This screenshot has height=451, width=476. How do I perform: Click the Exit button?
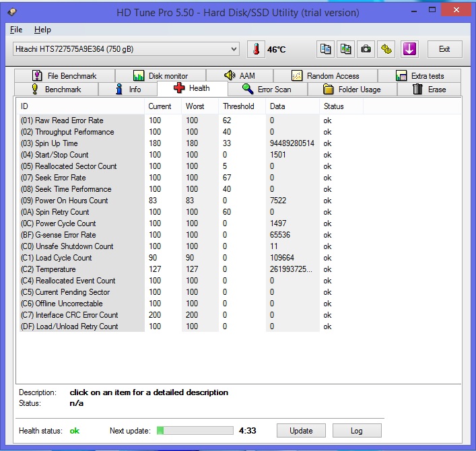[445, 49]
